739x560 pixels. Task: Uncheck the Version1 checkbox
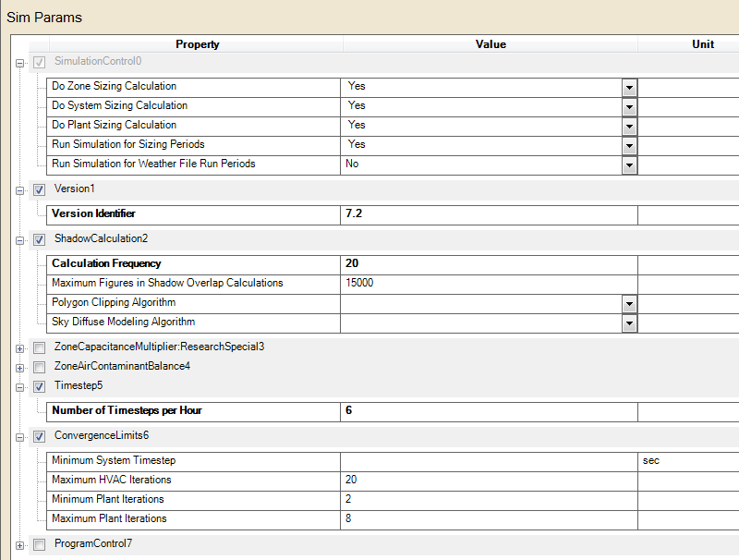point(39,190)
